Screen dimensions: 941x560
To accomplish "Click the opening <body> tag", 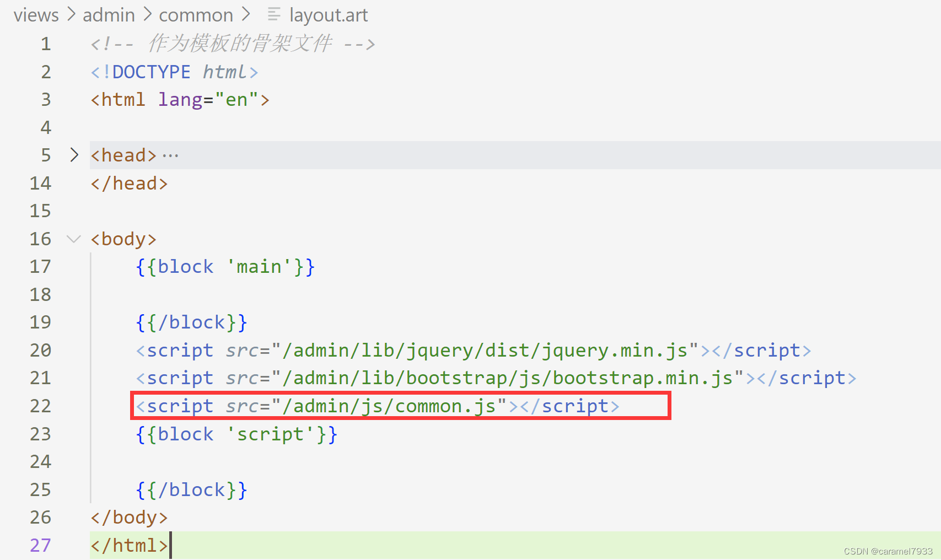I will pyautogui.click(x=123, y=239).
